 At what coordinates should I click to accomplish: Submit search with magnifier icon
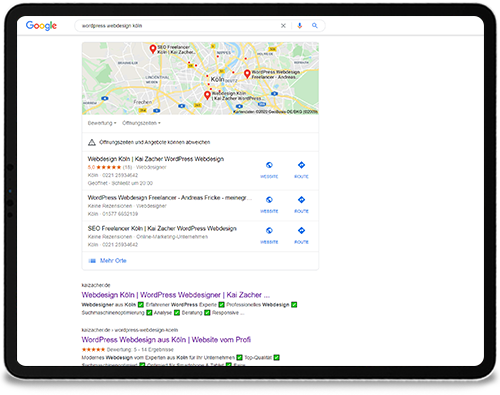(x=315, y=26)
